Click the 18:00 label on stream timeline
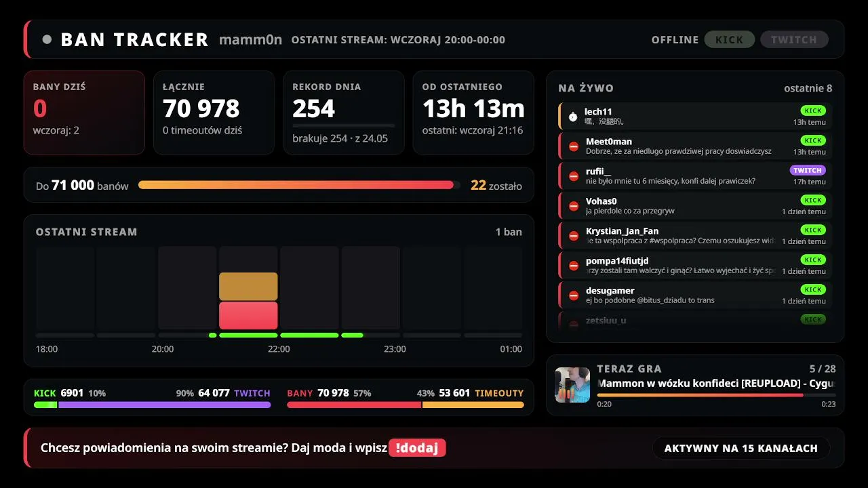Screen dimensions: 868x488 click(47, 349)
